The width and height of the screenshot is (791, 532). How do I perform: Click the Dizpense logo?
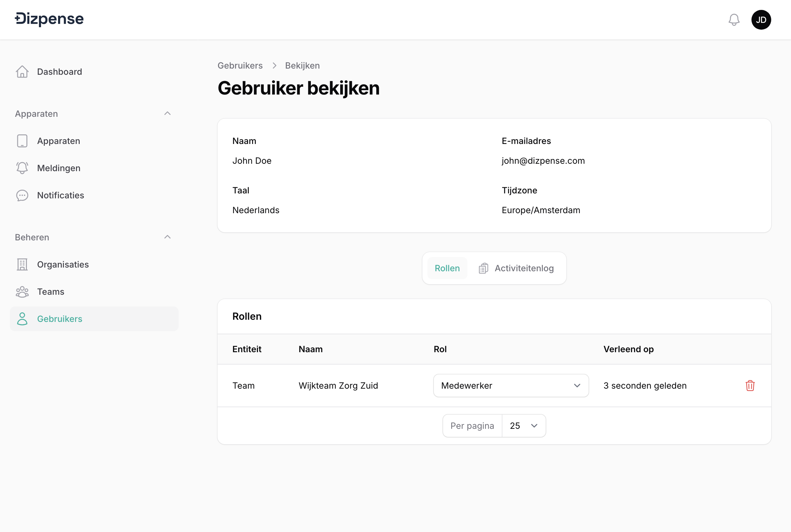pyautogui.click(x=49, y=19)
